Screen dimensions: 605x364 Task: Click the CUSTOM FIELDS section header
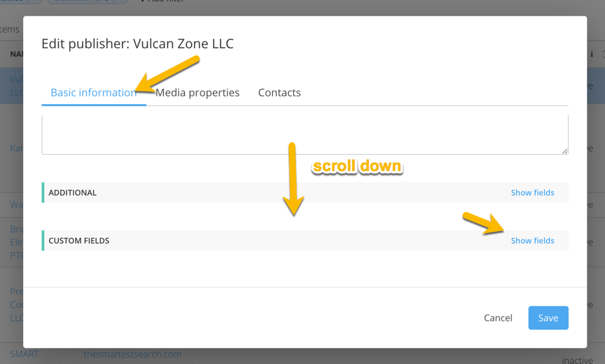[79, 241]
